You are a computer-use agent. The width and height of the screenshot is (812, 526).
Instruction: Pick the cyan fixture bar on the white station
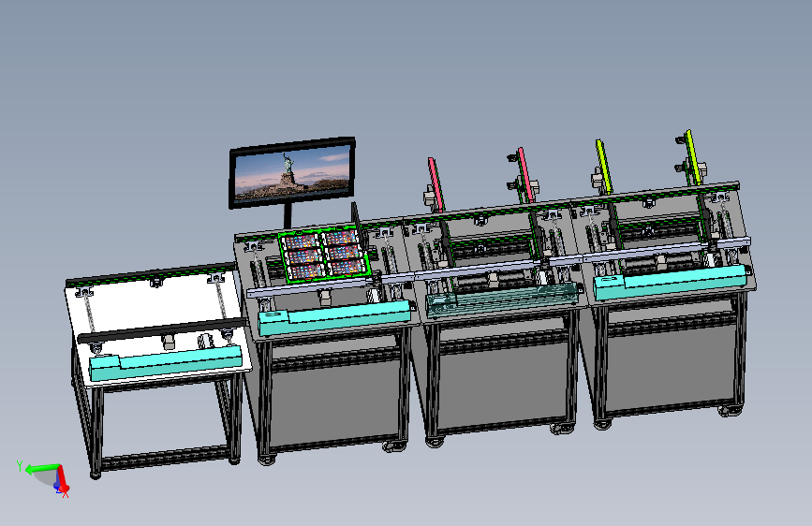(x=166, y=363)
